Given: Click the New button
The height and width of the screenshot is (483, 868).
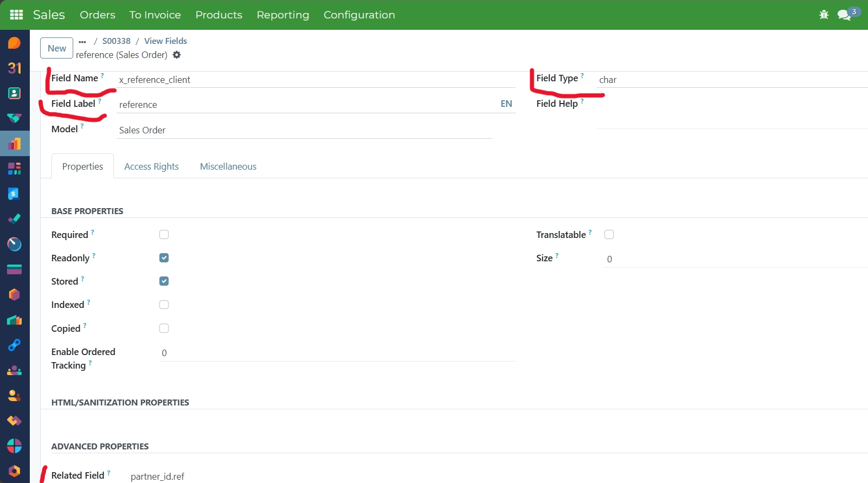Looking at the screenshot, I should click(x=56, y=48).
